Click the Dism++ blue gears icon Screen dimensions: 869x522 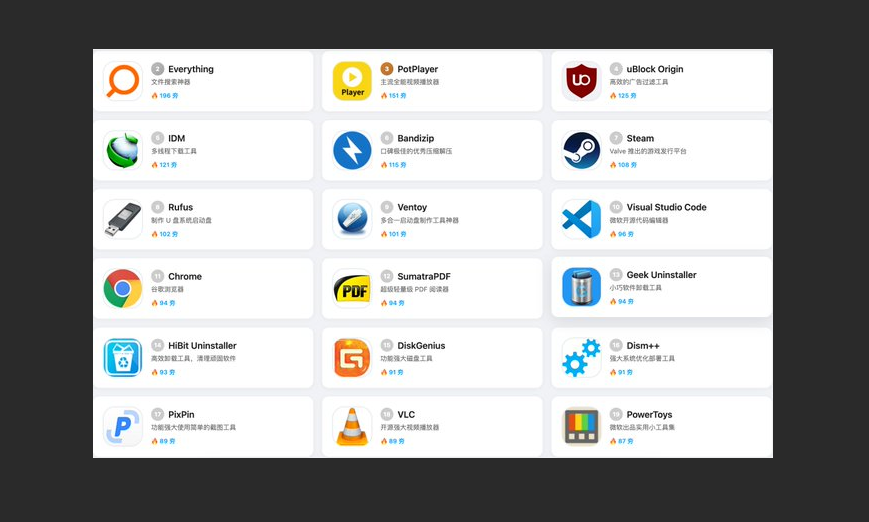pos(581,358)
